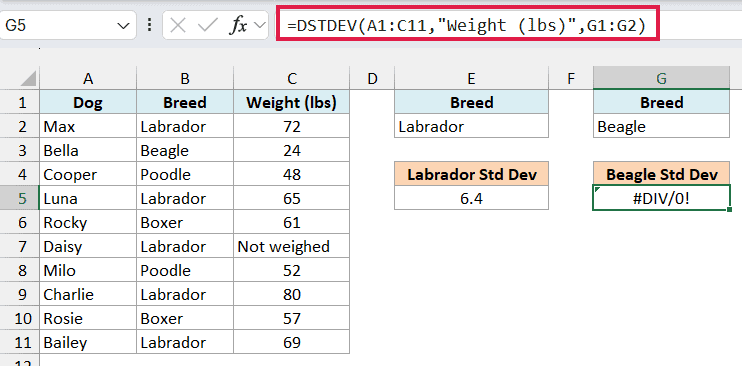742x366 pixels.
Task: Click the function dropdown chevron beside fx
Action: coord(260,26)
